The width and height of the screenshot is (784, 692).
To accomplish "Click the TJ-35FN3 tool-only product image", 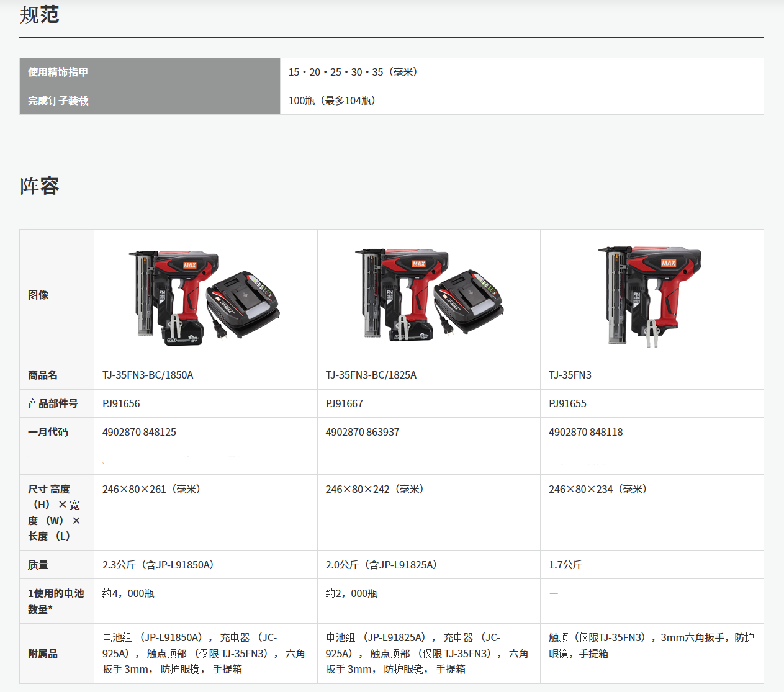I will [650, 296].
